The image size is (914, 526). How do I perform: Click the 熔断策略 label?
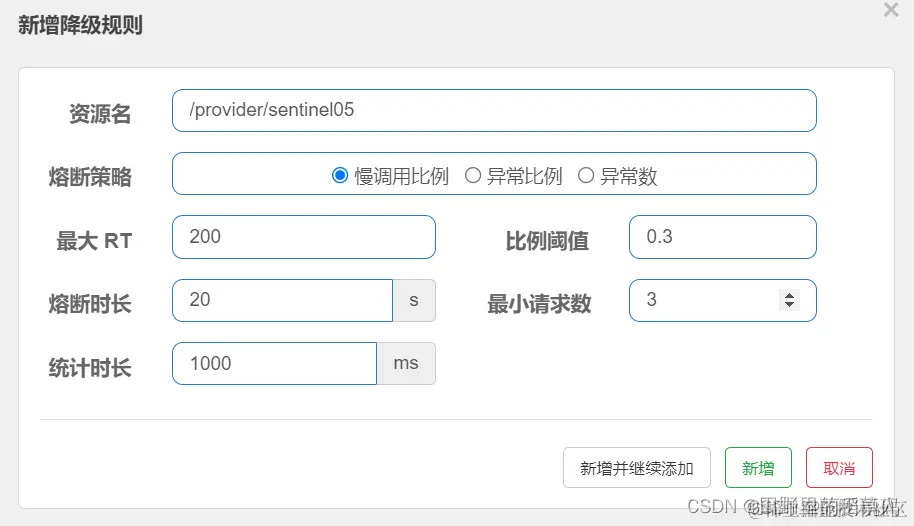tap(90, 177)
